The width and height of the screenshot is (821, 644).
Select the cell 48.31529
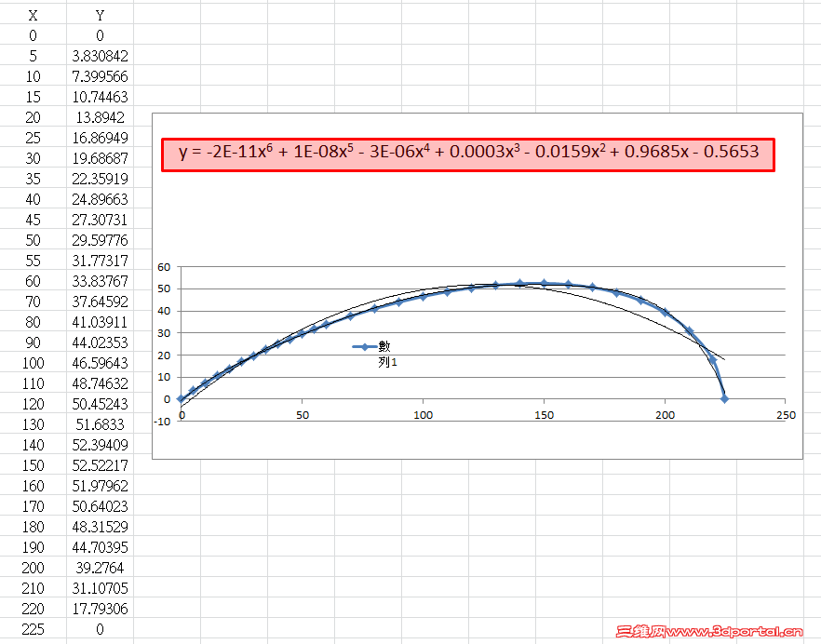tap(100, 526)
